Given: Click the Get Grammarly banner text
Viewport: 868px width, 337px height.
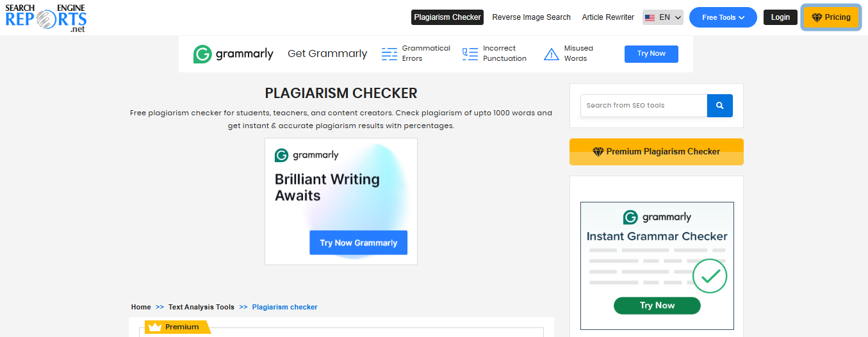Looking at the screenshot, I should point(327,54).
